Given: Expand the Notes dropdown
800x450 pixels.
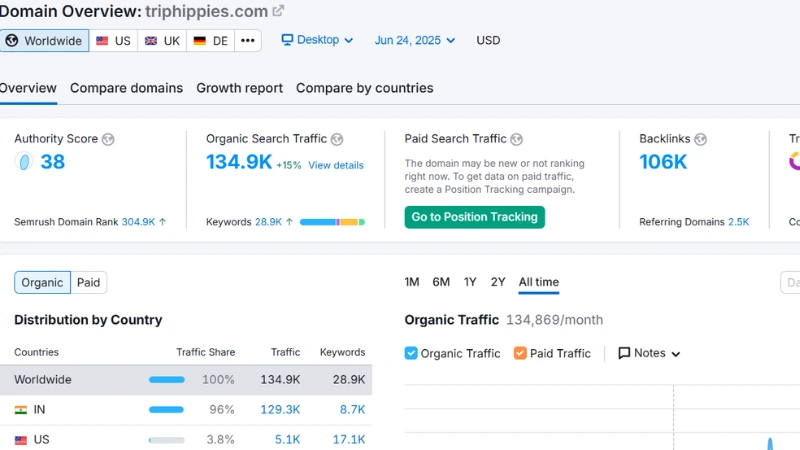Looking at the screenshot, I should [x=649, y=353].
